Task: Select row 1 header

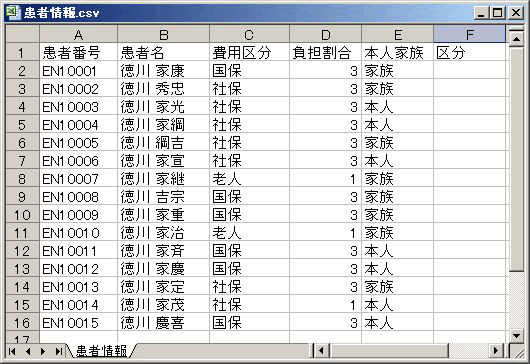Action: (22, 53)
